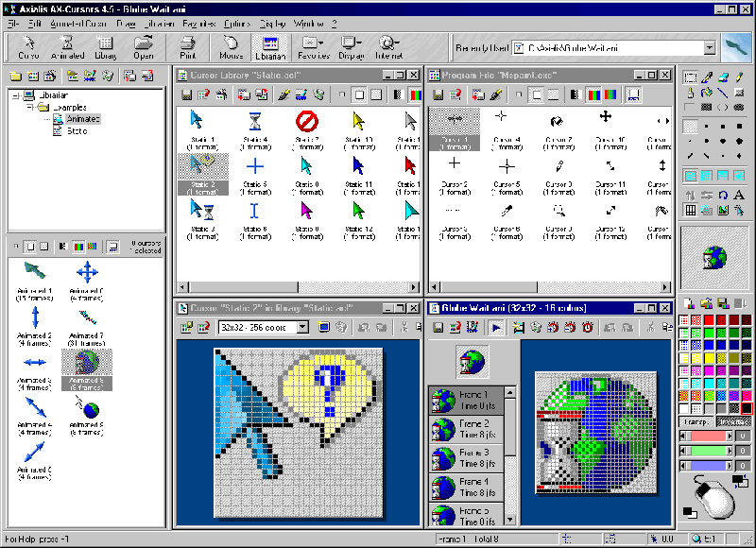Screen dimensions: 756x548
Task: Open the File menu
Action: click(x=13, y=23)
